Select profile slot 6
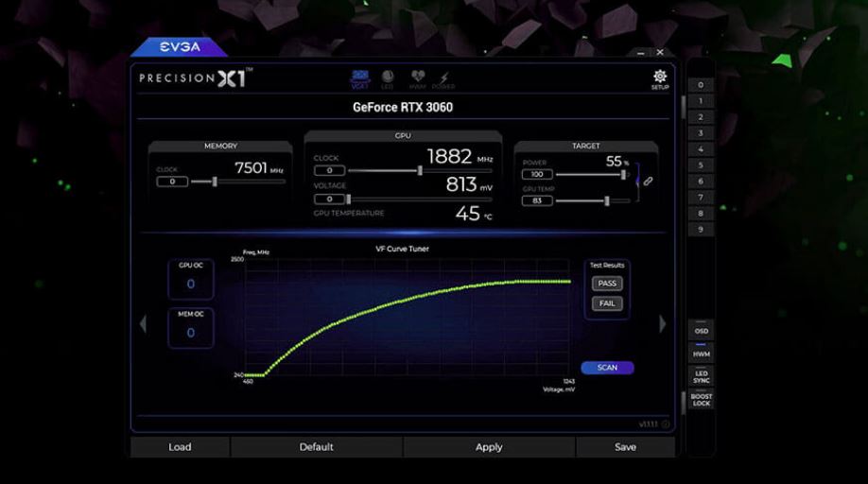This screenshot has height=484, width=868. pyautogui.click(x=701, y=181)
